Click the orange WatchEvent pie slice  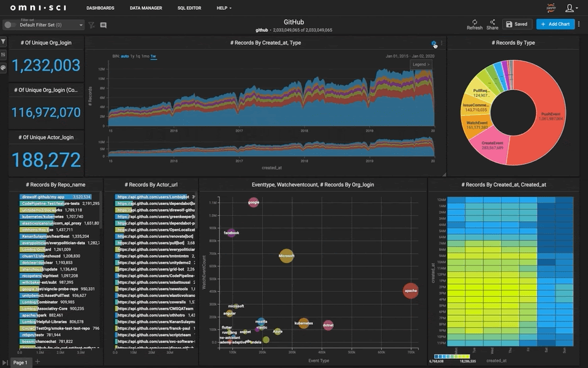pos(477,125)
